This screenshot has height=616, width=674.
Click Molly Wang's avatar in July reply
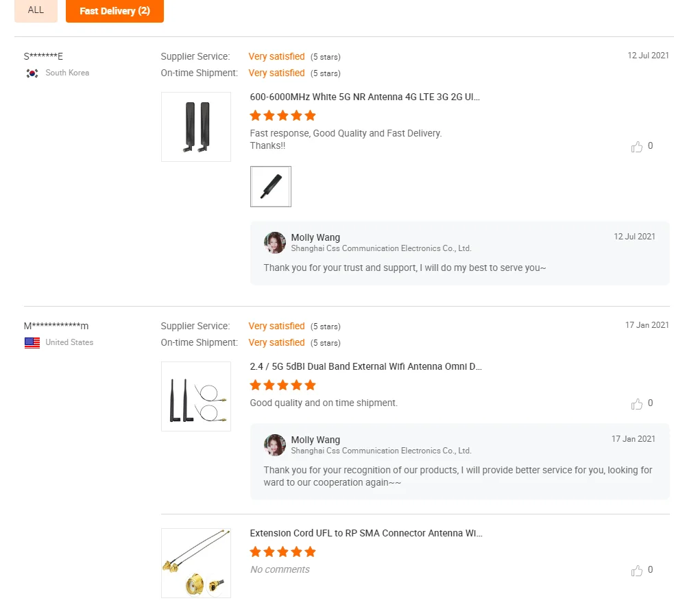pos(275,243)
